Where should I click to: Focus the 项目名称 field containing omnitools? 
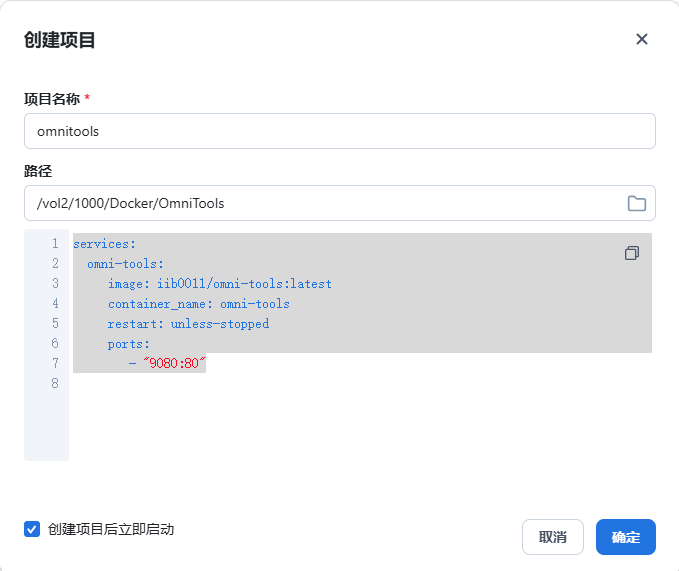[339, 131]
